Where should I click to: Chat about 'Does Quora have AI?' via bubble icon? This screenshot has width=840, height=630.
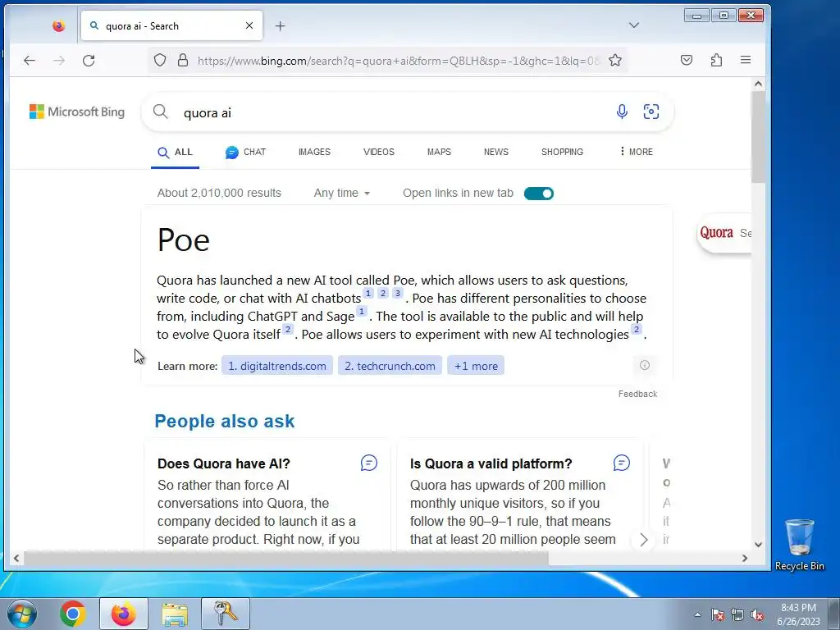[368, 463]
